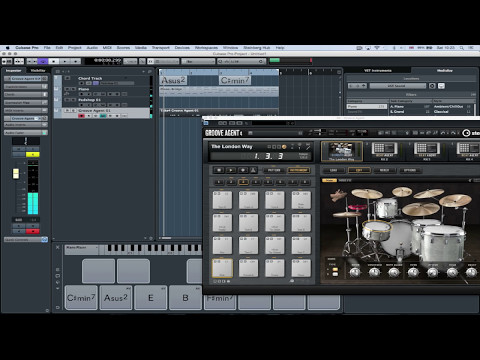Switch to the VST Instruments tab
This screenshot has height=360, width=480.
[378, 71]
